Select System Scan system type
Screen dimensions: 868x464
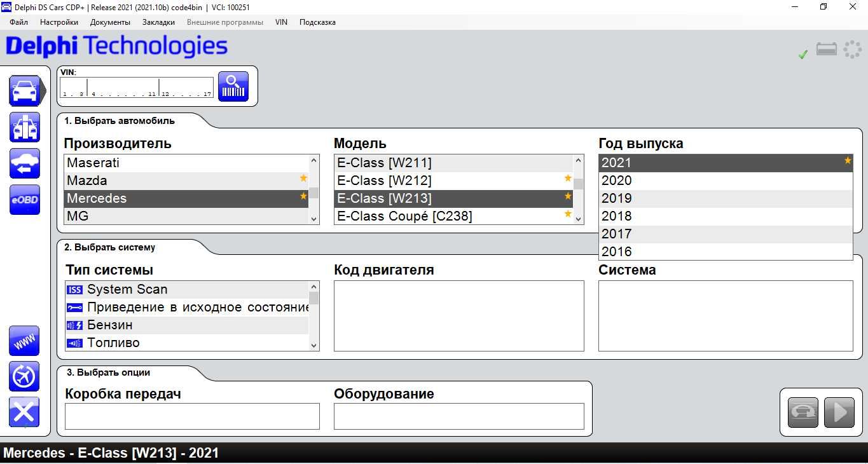186,289
